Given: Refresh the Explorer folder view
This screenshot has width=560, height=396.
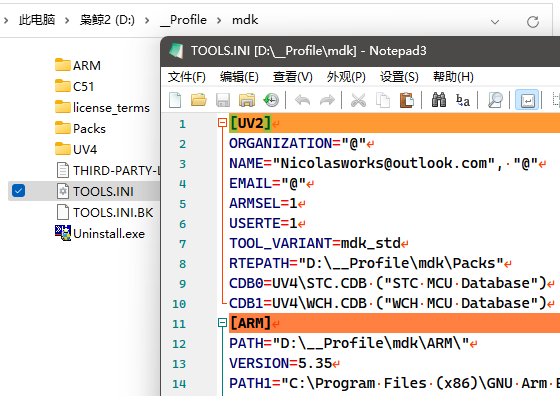Looking at the screenshot, I should tap(533, 21).
